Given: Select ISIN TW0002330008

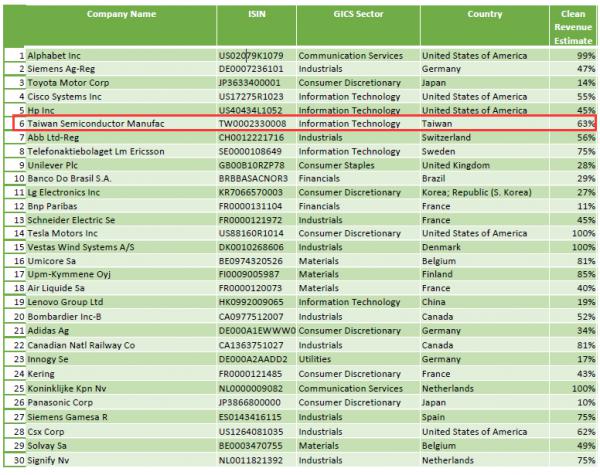Looking at the screenshot, I should [x=256, y=124].
